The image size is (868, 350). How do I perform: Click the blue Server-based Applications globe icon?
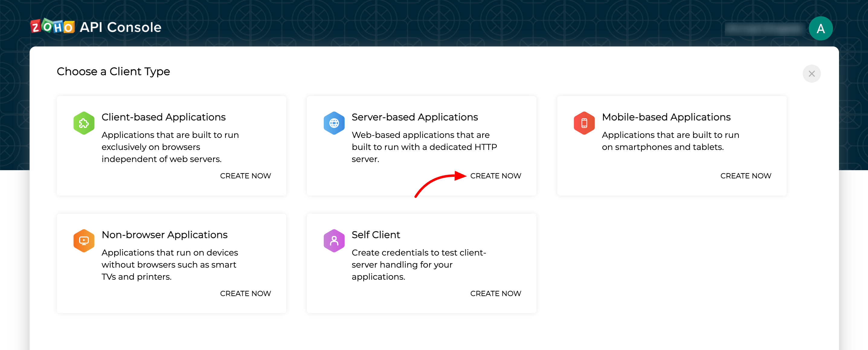(x=334, y=123)
